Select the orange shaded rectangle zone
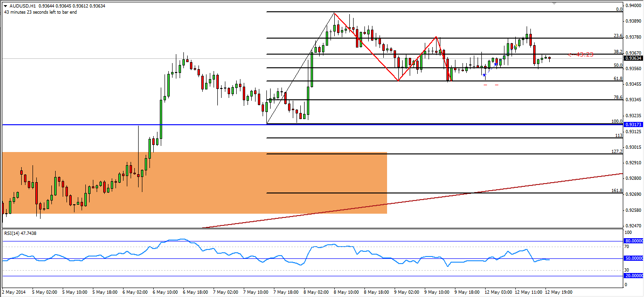644x297 pixels. [x=194, y=183]
